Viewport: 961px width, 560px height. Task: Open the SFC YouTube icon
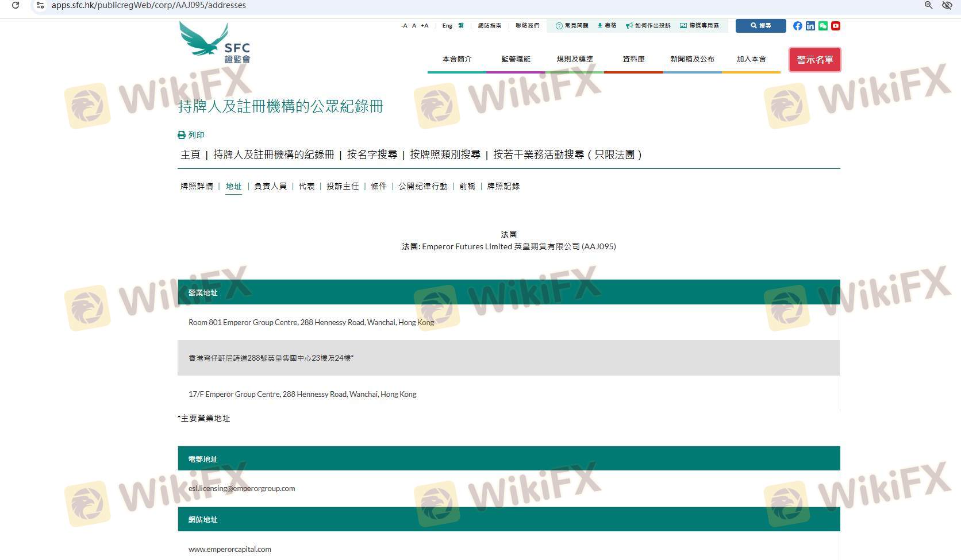[x=836, y=26]
